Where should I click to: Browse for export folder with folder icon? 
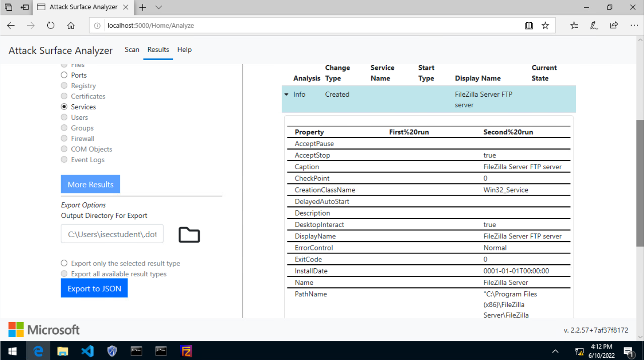point(189,235)
